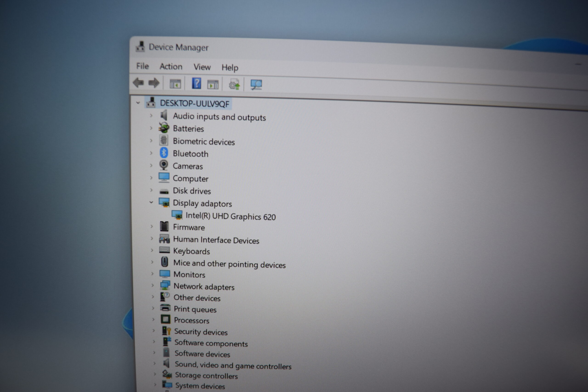588x392 pixels.
Task: Click the Disk drives icon
Action: tap(164, 192)
